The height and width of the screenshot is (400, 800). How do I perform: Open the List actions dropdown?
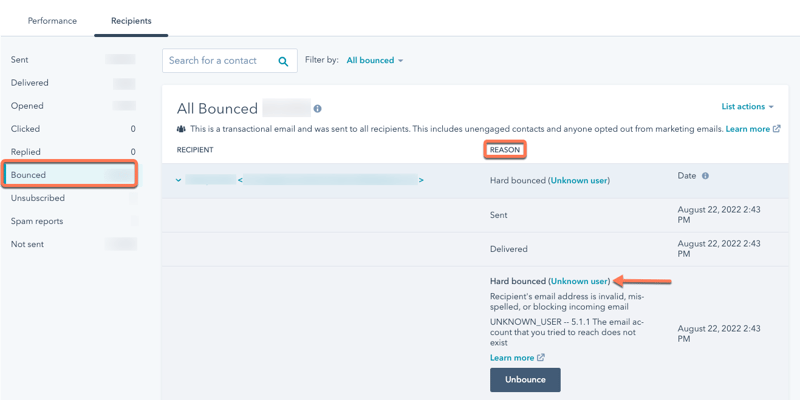(x=747, y=107)
